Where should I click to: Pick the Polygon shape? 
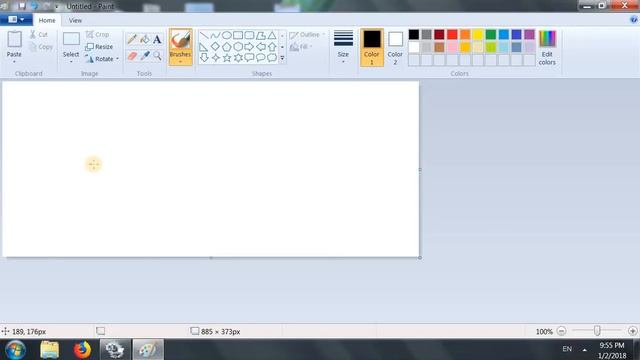(260, 36)
